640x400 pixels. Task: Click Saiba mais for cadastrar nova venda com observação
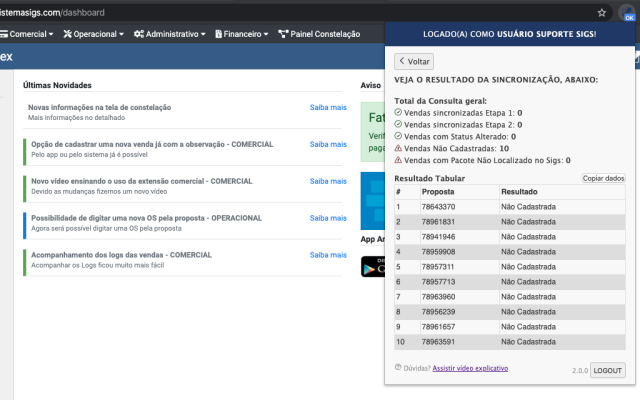click(x=328, y=144)
